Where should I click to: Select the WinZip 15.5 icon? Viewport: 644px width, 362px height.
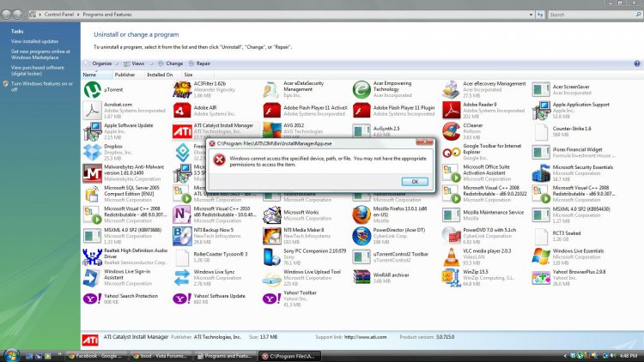point(451,278)
